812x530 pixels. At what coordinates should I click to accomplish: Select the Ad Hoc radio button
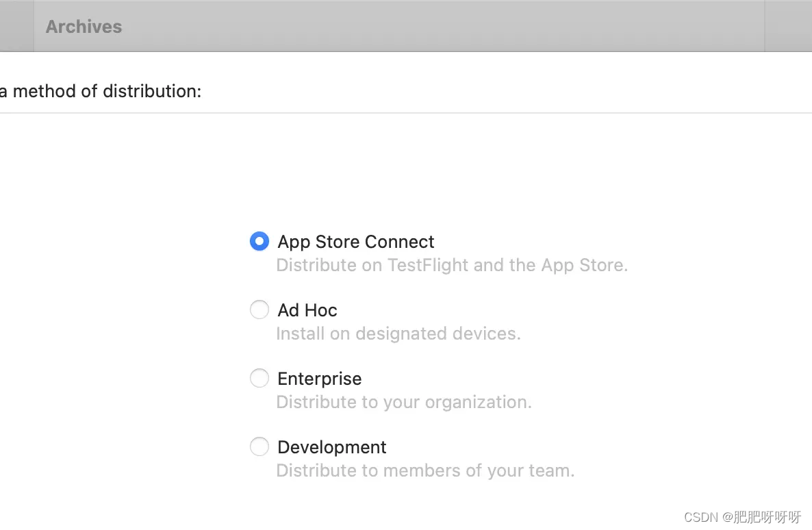click(x=259, y=310)
